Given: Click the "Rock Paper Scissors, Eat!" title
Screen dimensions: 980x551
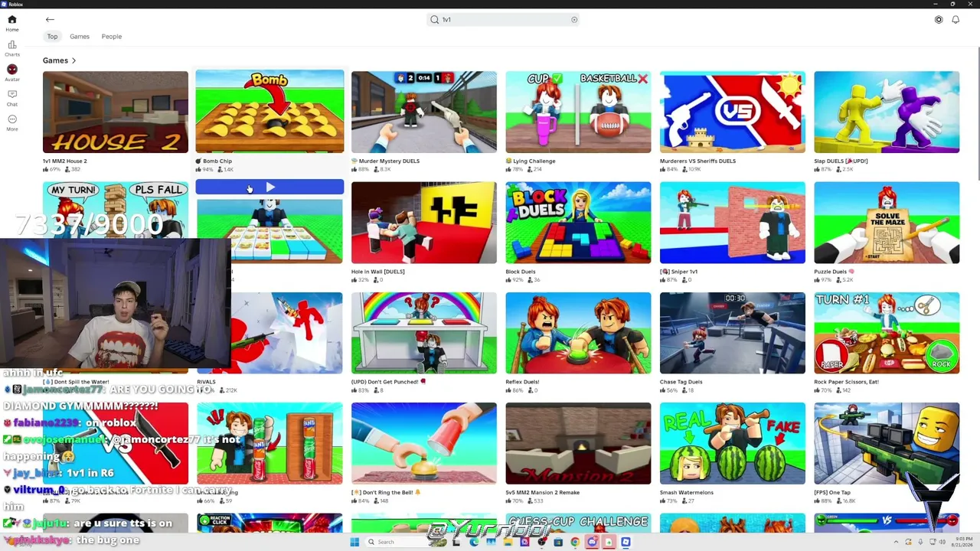Looking at the screenshot, I should pyautogui.click(x=846, y=382).
